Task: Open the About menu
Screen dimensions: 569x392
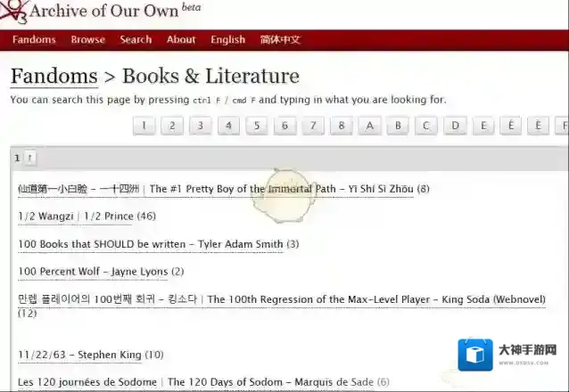Action: pyautogui.click(x=181, y=39)
